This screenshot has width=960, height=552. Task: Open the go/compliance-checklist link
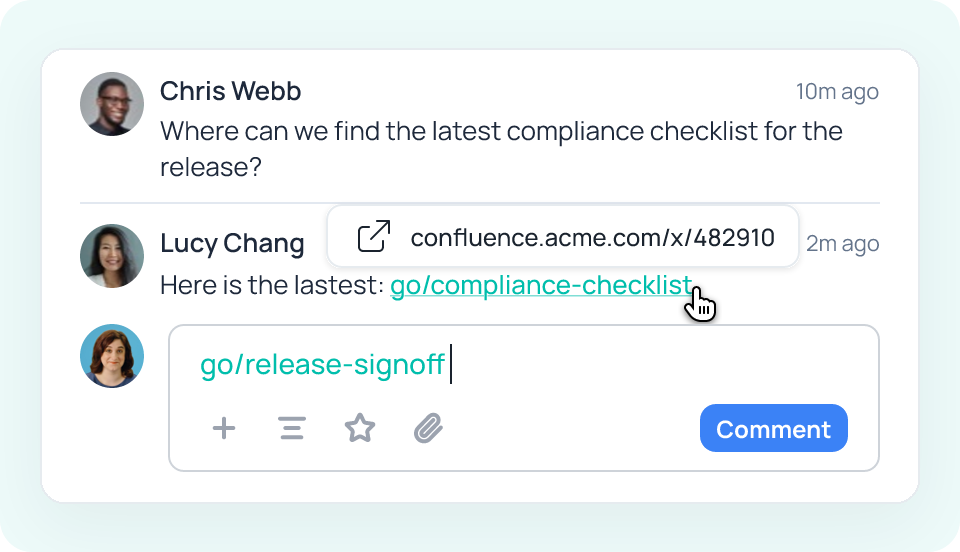tap(541, 285)
